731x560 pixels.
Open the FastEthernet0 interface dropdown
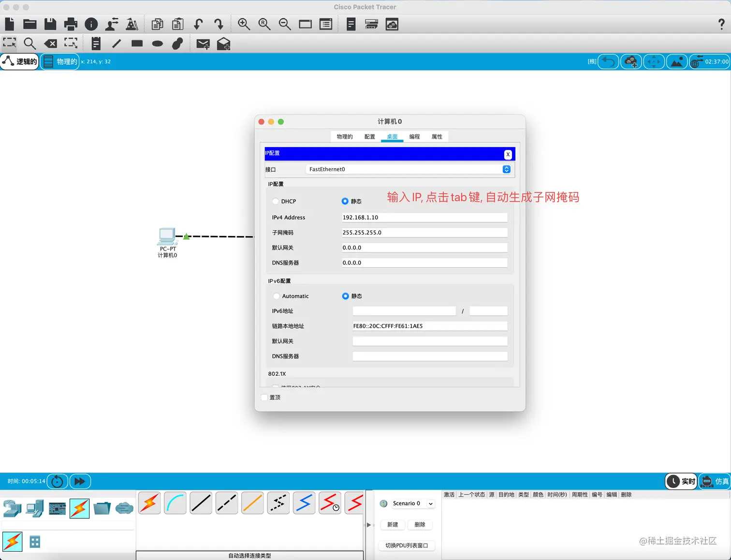click(409, 169)
